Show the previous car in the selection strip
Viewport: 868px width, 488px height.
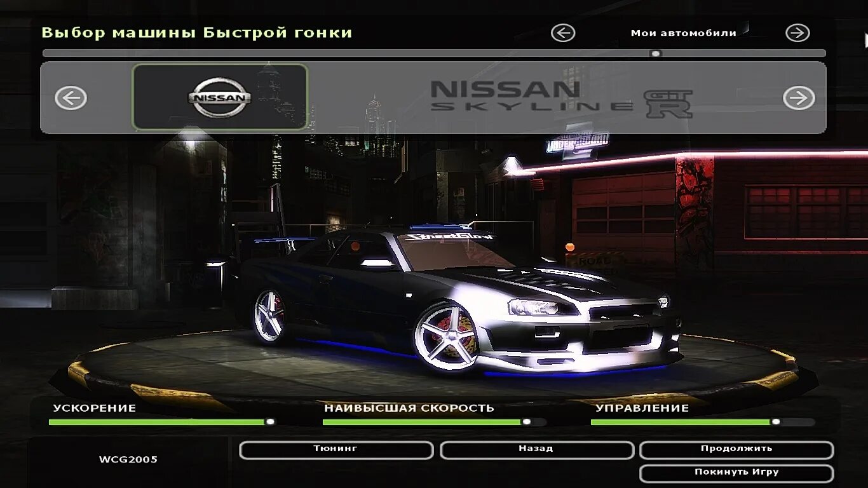pos(71,98)
